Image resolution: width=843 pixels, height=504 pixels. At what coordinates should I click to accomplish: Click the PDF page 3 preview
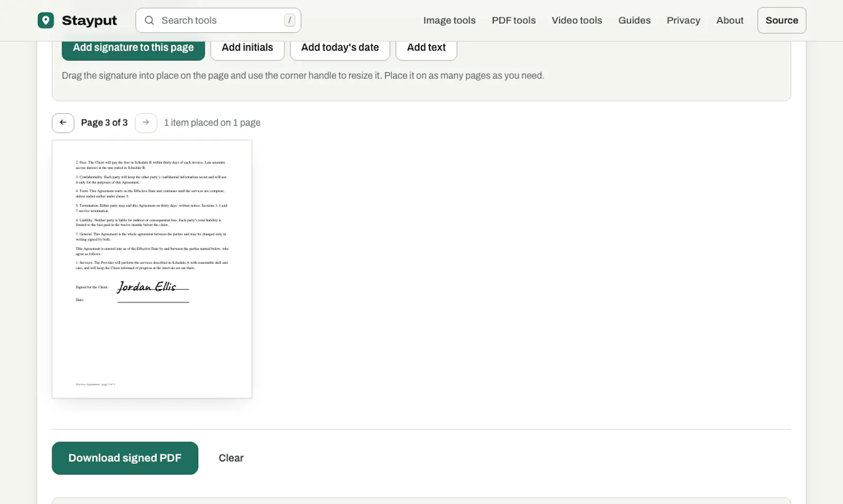coord(152,269)
